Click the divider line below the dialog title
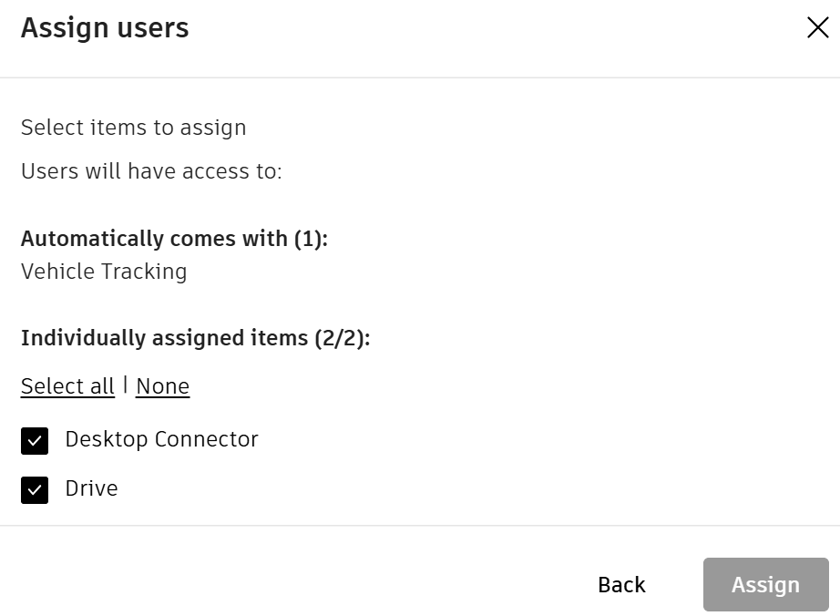 [420, 77]
